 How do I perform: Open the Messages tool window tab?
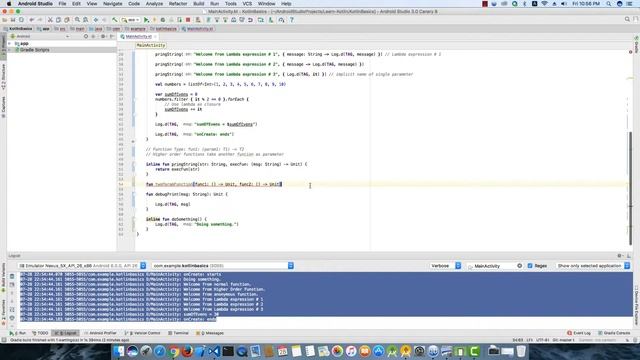pos(210,333)
